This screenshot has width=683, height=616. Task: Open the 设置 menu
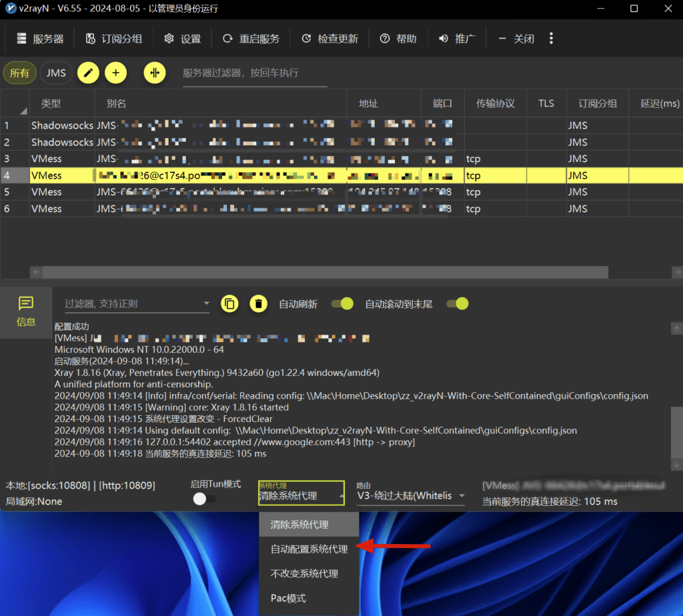pyautogui.click(x=183, y=39)
